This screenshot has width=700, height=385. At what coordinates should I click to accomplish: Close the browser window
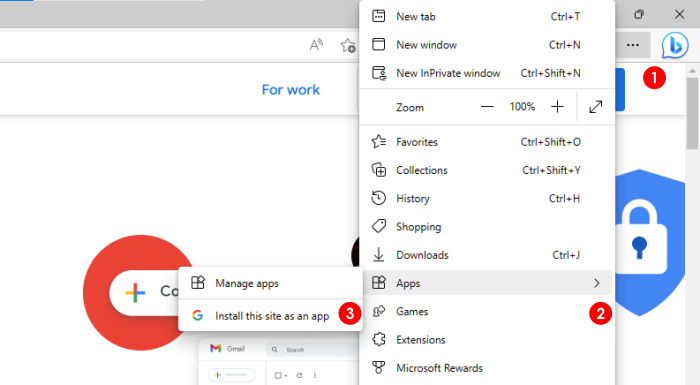[x=679, y=14]
